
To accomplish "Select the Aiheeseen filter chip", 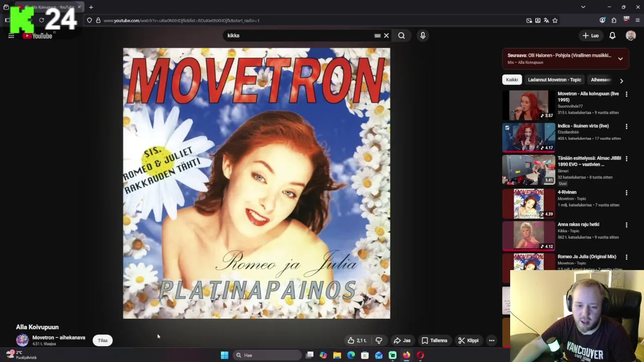I will pyautogui.click(x=601, y=79).
